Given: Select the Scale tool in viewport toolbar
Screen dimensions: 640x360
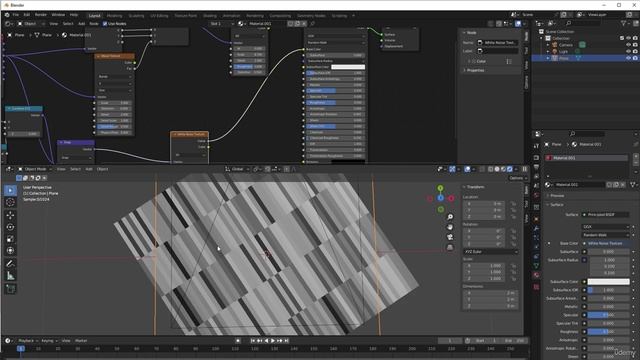Looking at the screenshot, I should tap(10, 239).
